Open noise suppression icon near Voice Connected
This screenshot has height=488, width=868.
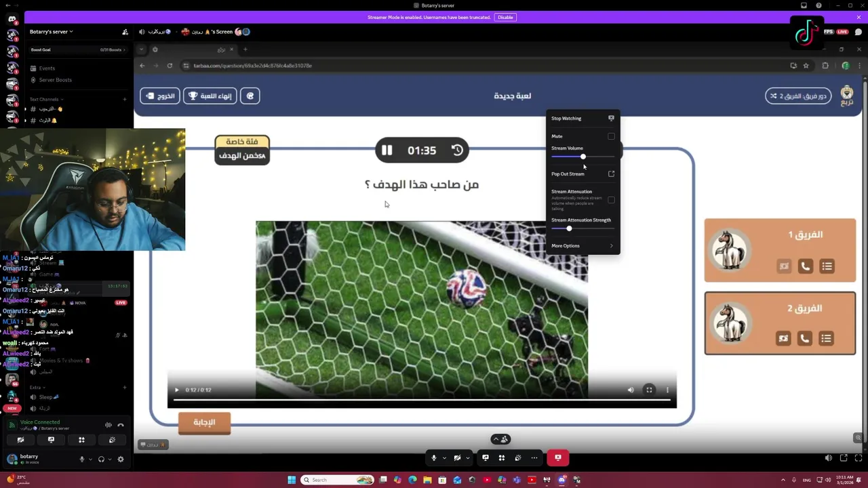tap(108, 425)
